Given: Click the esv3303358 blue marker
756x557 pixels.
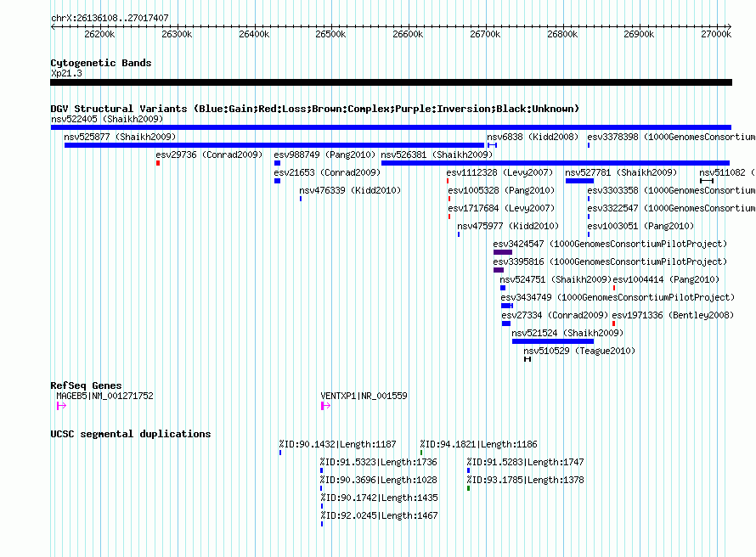Looking at the screenshot, I should (x=588, y=199).
